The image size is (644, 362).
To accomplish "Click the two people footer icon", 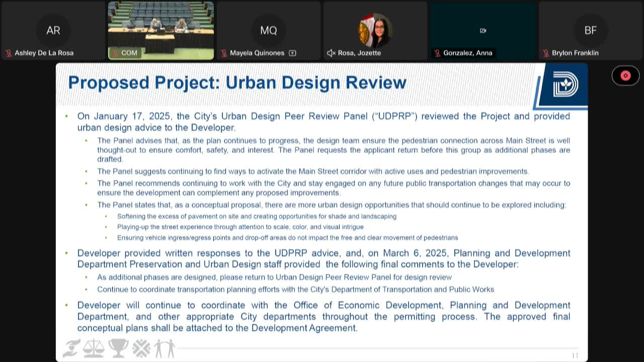I will coord(165,348).
